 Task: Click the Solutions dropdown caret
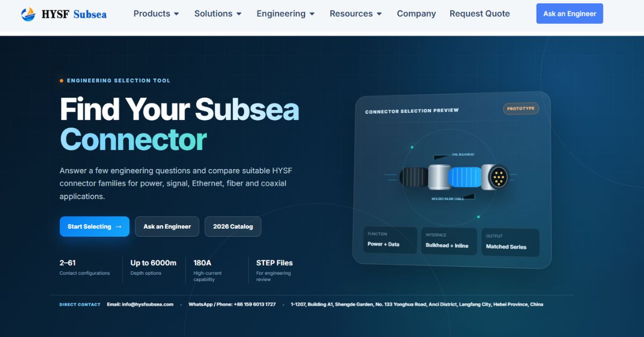tap(239, 14)
